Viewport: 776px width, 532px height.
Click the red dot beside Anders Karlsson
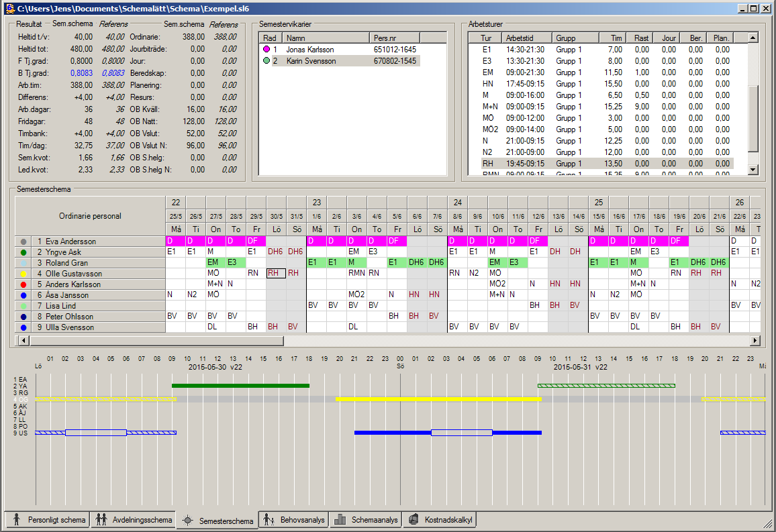pyautogui.click(x=23, y=285)
